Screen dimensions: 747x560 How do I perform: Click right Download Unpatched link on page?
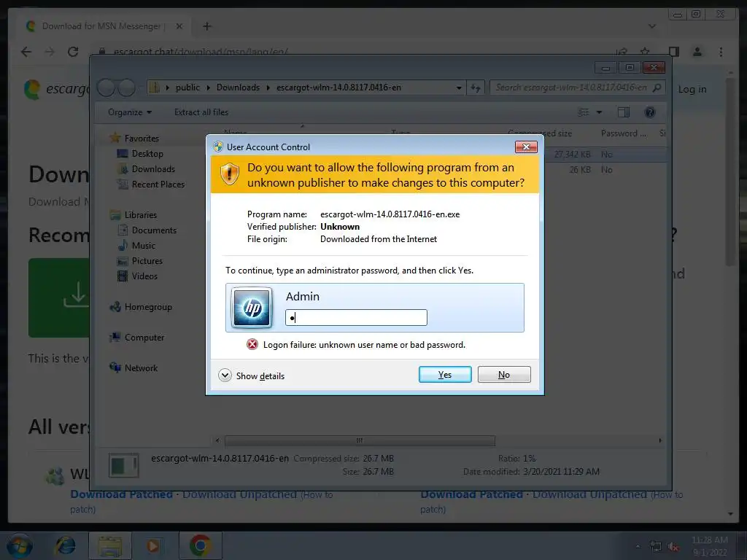click(x=589, y=494)
